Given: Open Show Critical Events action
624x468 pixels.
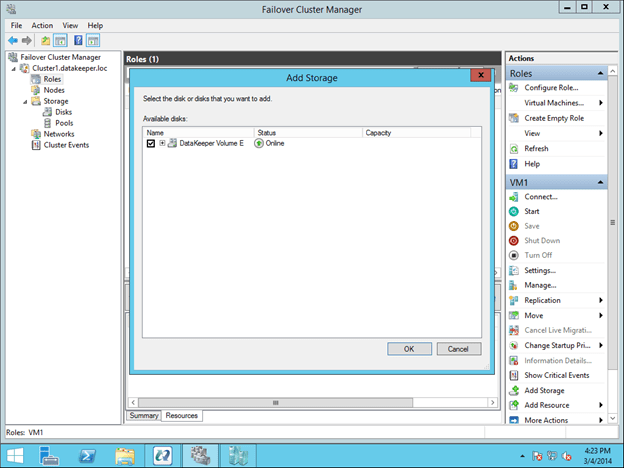Looking at the screenshot, I should click(x=556, y=375).
